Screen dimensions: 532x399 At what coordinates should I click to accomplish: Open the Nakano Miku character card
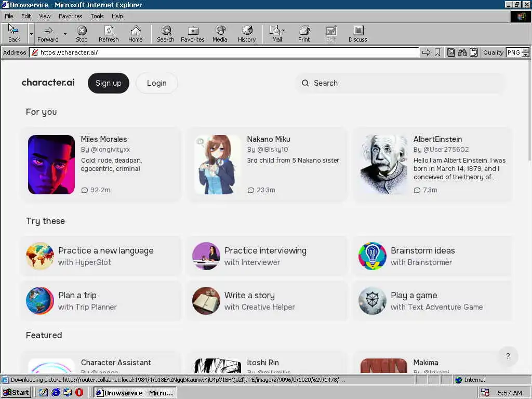tap(268, 165)
